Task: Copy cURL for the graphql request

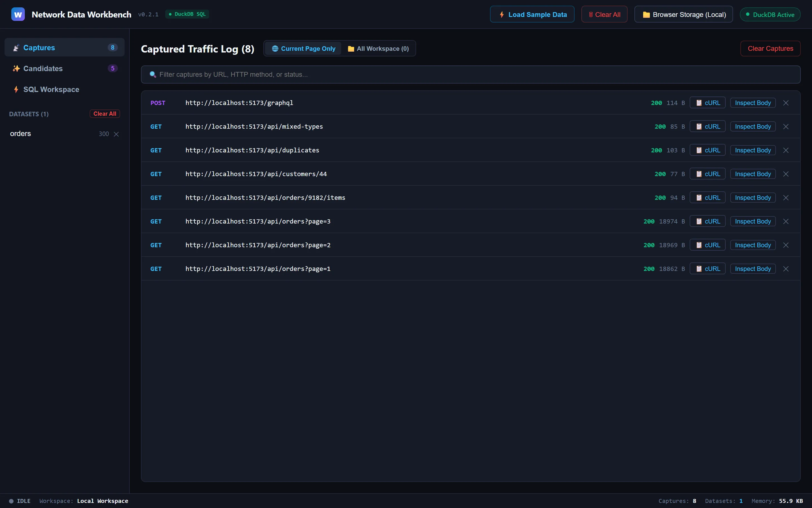Action: (x=708, y=103)
